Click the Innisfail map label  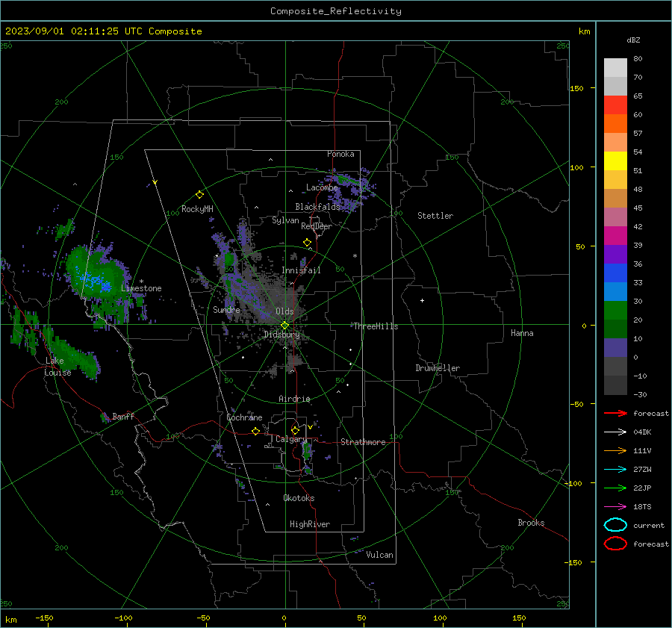pos(301,270)
